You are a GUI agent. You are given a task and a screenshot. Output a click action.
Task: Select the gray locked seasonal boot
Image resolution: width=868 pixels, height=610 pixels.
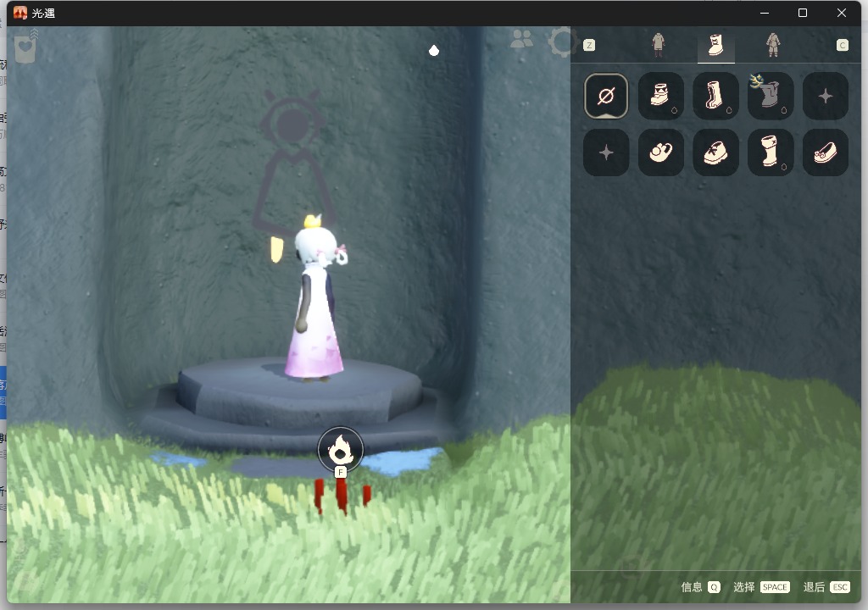pyautogui.click(x=771, y=97)
